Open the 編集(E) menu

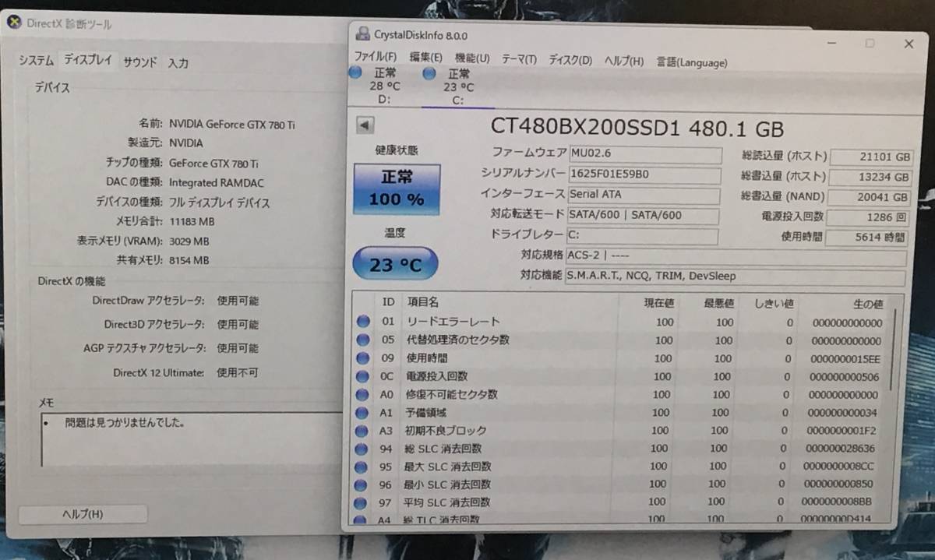[425, 58]
